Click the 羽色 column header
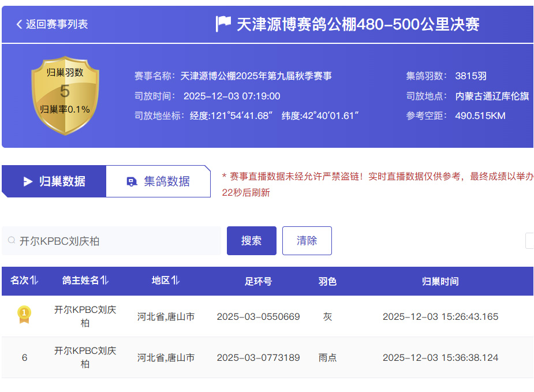 [x=327, y=281]
